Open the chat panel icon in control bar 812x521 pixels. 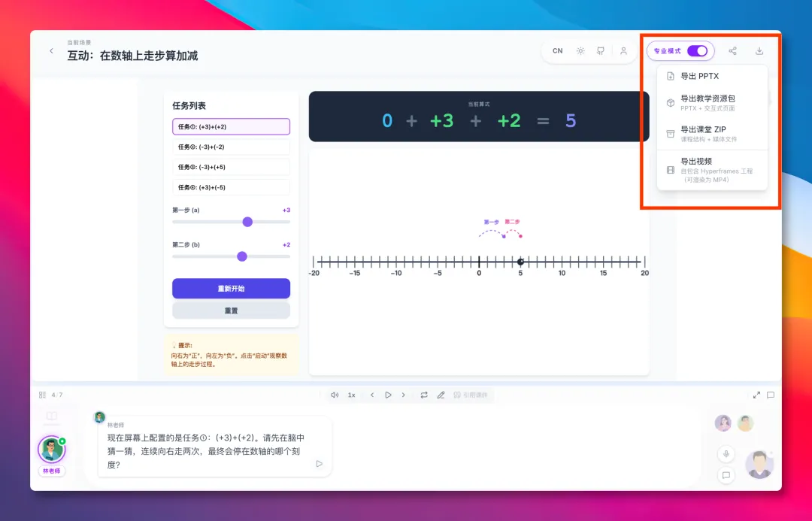click(771, 395)
